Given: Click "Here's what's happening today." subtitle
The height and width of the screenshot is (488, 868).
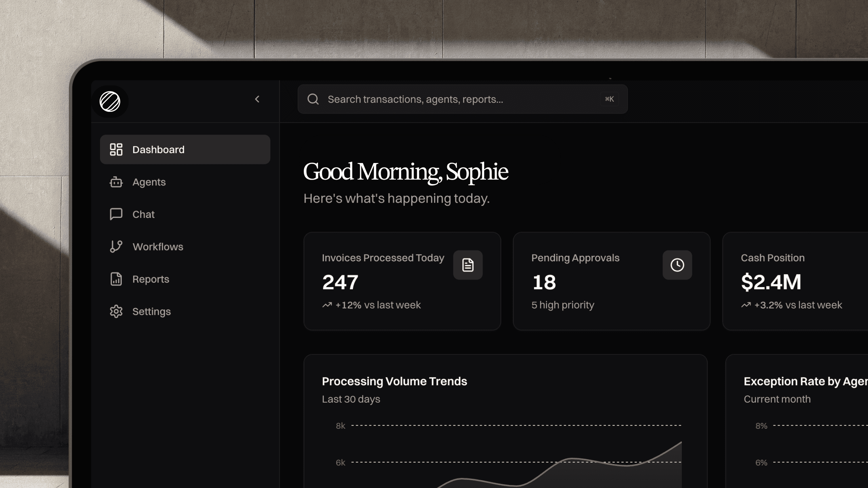Looking at the screenshot, I should tap(397, 198).
